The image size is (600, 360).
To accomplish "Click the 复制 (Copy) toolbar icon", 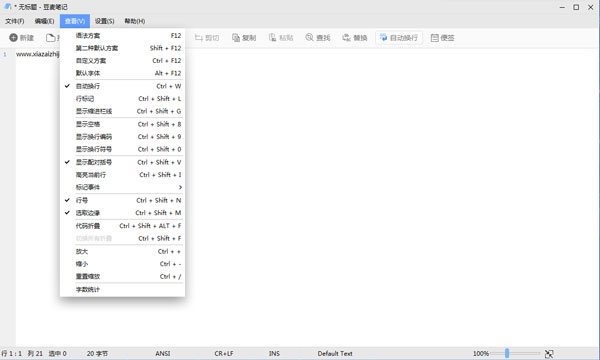I will pyautogui.click(x=236, y=37).
